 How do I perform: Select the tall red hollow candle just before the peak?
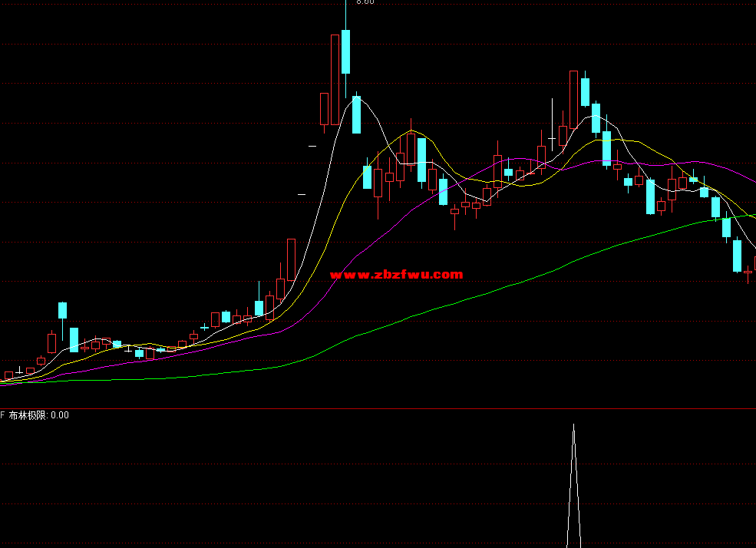(335, 79)
